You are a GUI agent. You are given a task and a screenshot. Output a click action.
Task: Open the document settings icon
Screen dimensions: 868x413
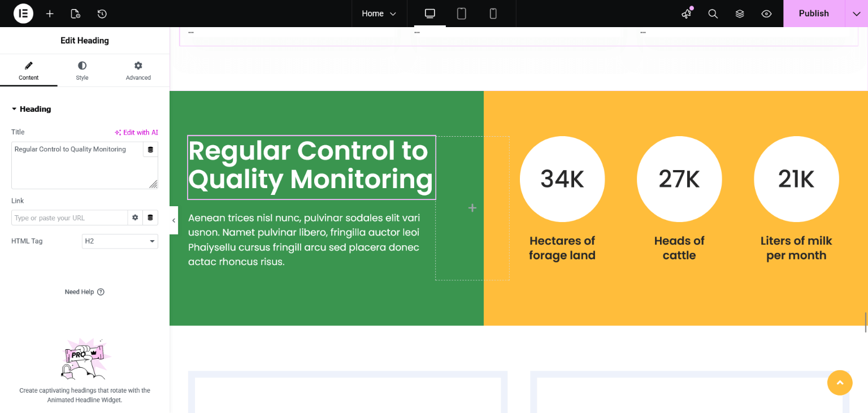[75, 14]
